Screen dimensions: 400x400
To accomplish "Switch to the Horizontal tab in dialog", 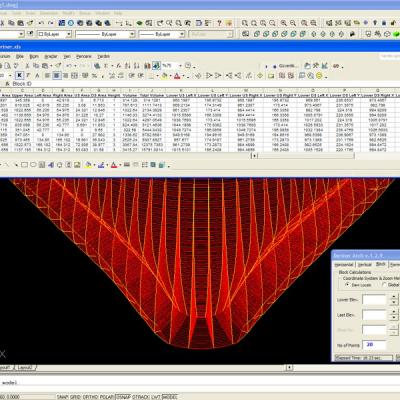I will coord(344,264).
